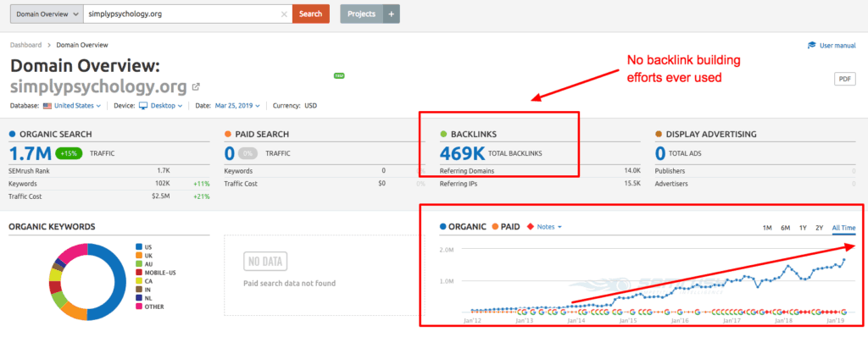Open external link icon next to simplypsychology.org
This screenshot has width=868, height=337.
[x=196, y=87]
